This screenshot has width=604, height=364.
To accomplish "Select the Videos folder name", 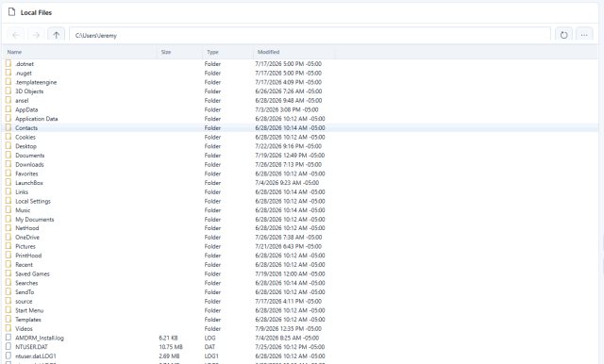I will click(x=24, y=328).
